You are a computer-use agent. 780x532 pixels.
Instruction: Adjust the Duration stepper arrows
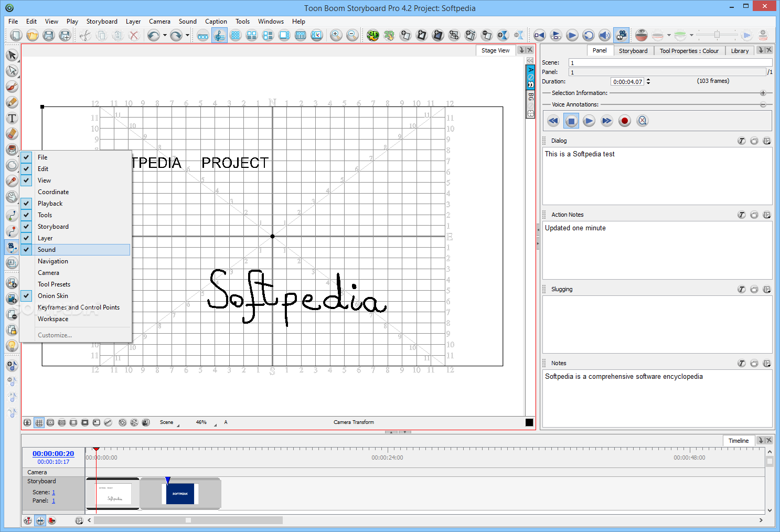[648, 81]
